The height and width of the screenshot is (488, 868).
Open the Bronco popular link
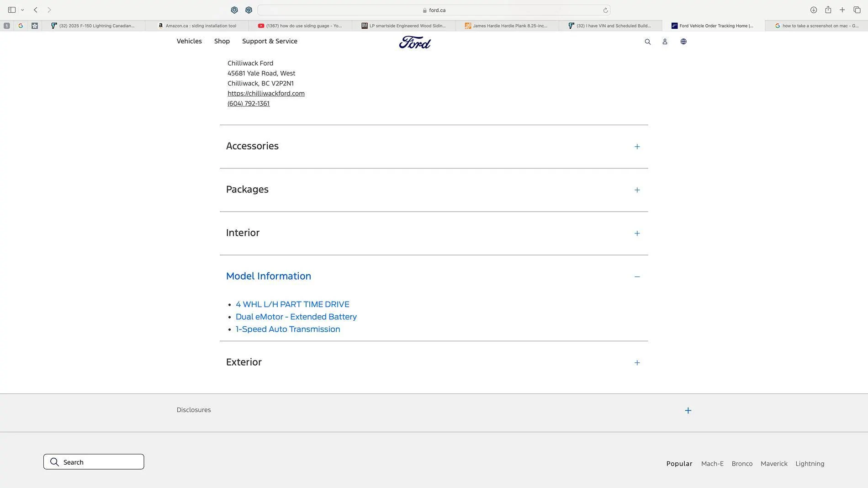click(742, 464)
